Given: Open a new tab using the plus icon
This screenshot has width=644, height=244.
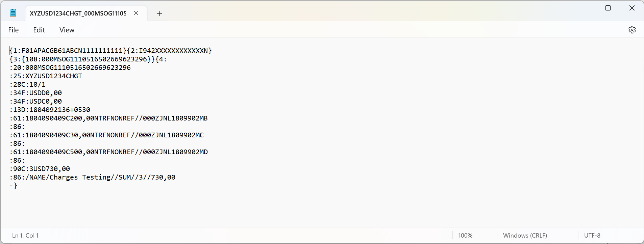Looking at the screenshot, I should (x=159, y=13).
